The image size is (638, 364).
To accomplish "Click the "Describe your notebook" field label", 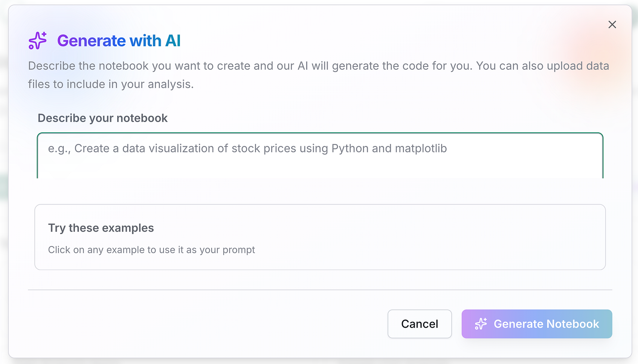I will pos(102,118).
